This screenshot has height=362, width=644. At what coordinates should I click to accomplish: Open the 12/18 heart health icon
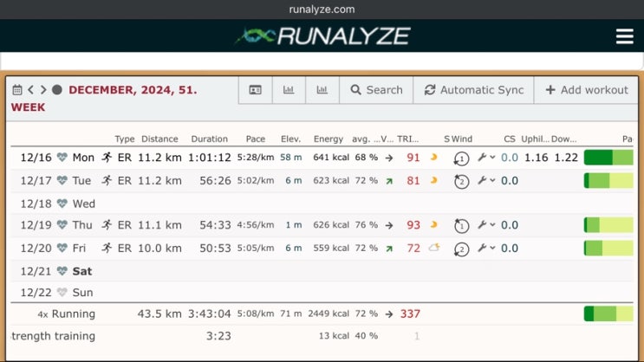pos(62,204)
